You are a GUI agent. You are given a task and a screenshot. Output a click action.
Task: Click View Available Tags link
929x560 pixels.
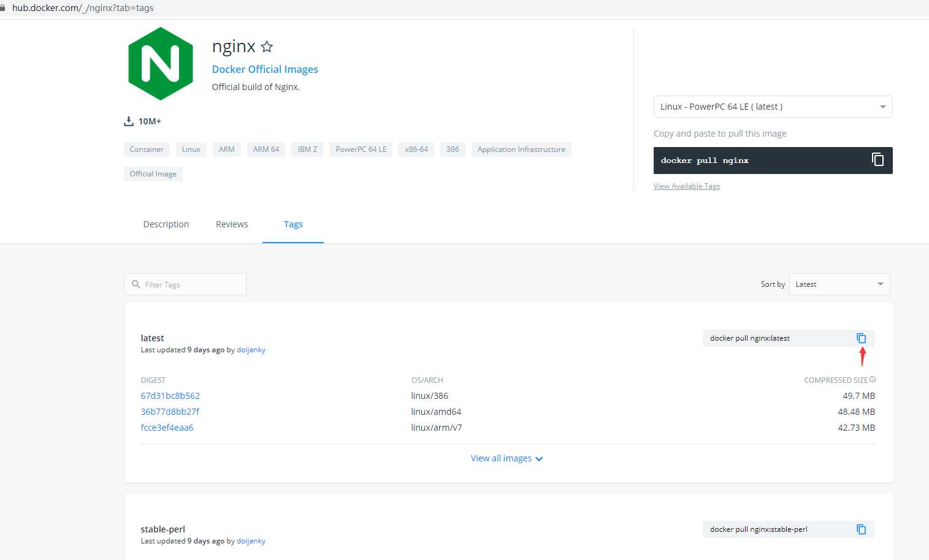(x=687, y=186)
